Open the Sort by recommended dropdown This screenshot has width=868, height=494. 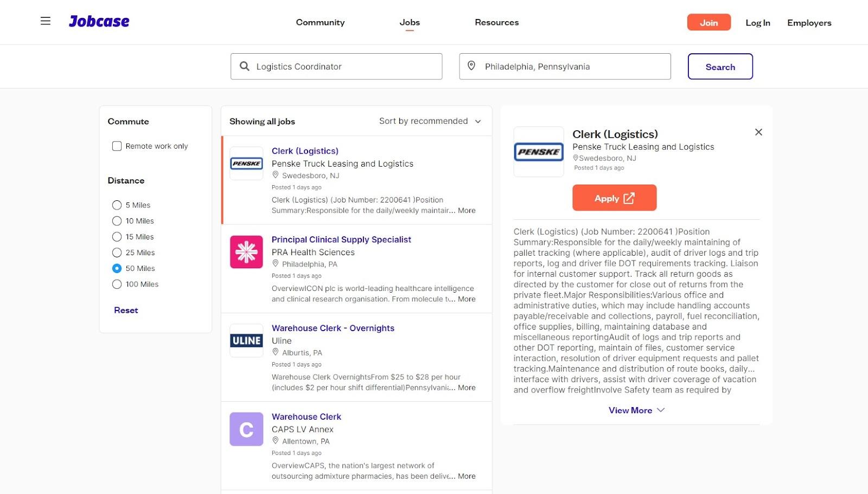tap(430, 121)
